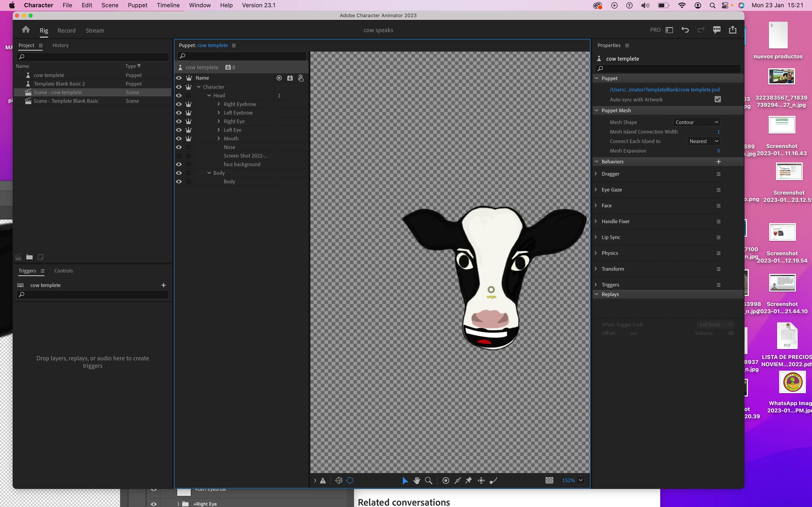Toggle the transparency checkerboard swatch
812x507 pixels.
tap(549, 480)
